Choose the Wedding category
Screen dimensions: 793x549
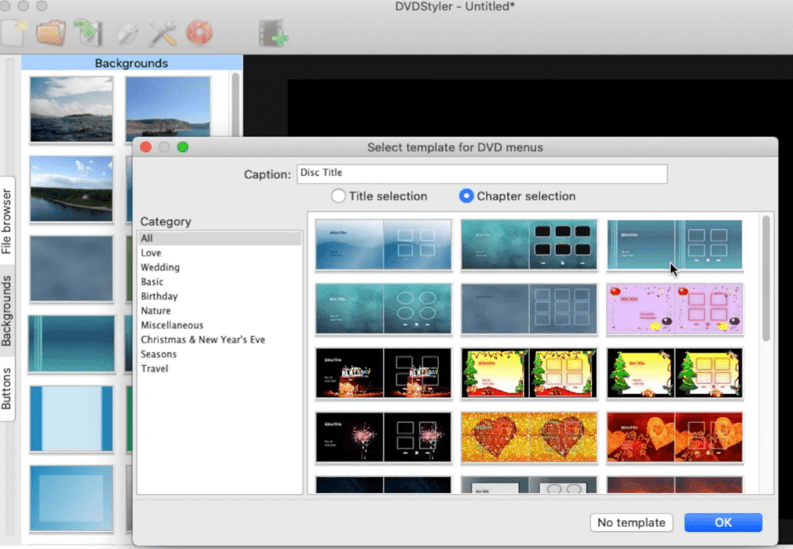[160, 268]
